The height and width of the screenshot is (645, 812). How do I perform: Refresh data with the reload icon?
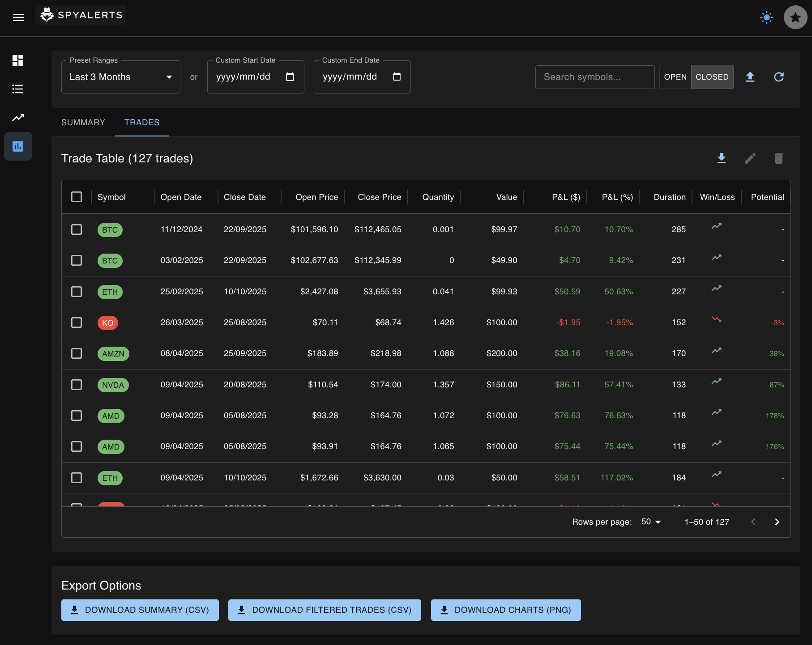(x=779, y=76)
